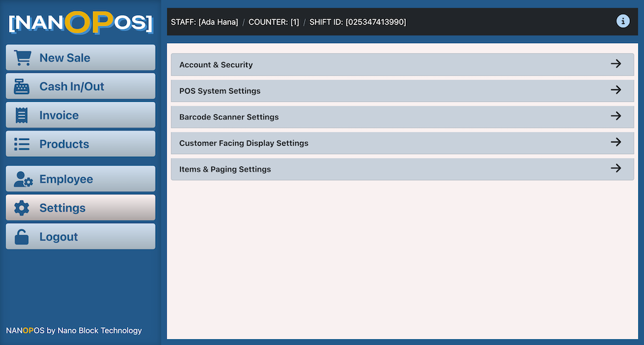Viewport: 644px width, 345px height.
Task: Open the Cash In/Out menu label
Action: click(x=72, y=87)
